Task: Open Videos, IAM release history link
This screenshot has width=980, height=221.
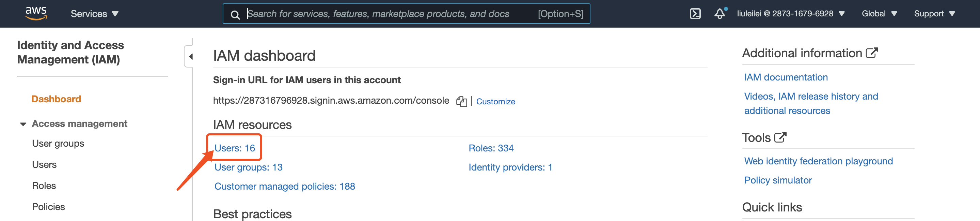Action: [811, 104]
